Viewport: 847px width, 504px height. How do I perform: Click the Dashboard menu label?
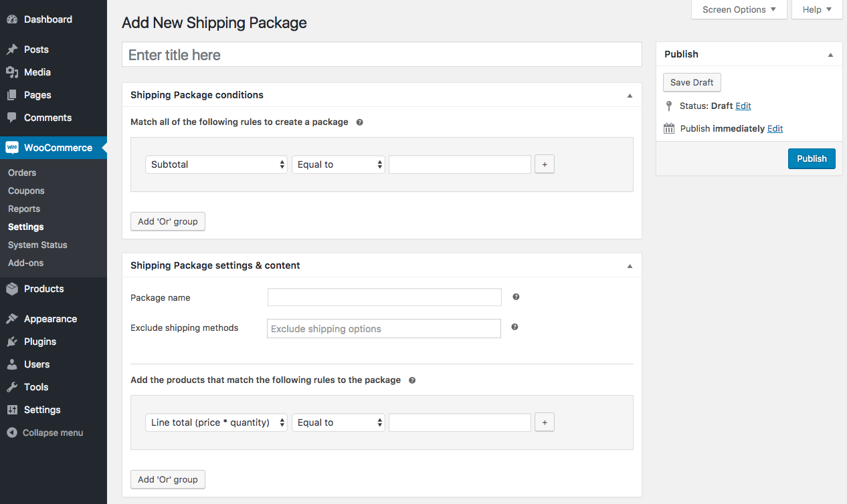tap(48, 19)
